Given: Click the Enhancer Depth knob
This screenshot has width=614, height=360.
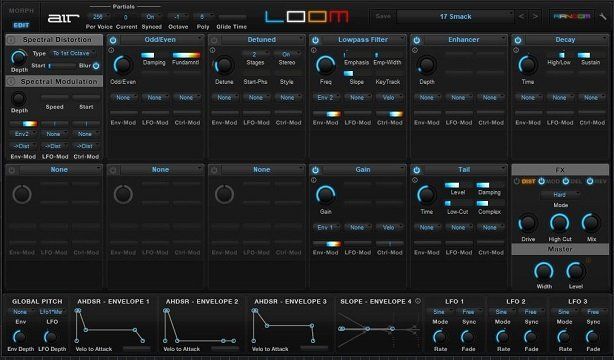Looking at the screenshot, I should (x=426, y=65).
